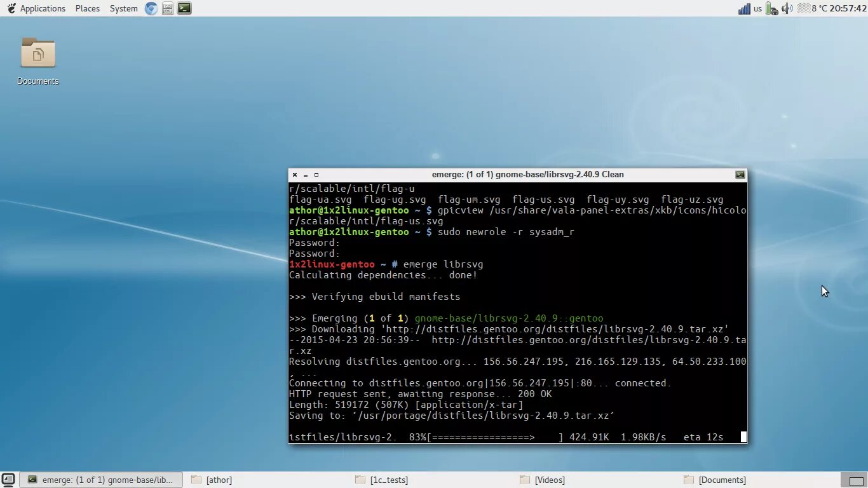Open the network signal strength indicator
Screen dimensions: 868x488
pyautogui.click(x=744, y=8)
